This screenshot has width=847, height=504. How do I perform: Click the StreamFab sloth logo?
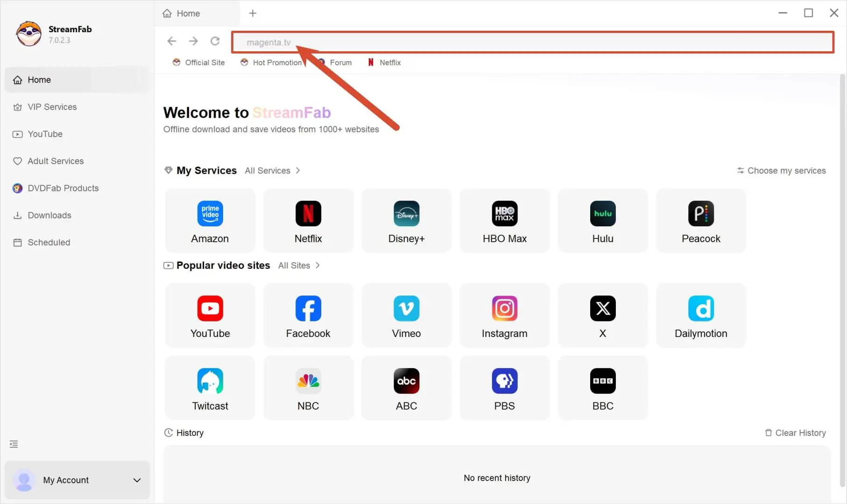point(28,34)
